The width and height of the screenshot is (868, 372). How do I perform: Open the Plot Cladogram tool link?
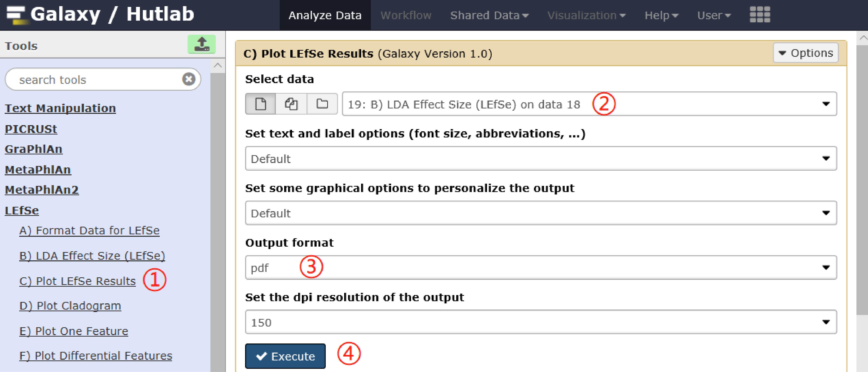[x=70, y=306]
